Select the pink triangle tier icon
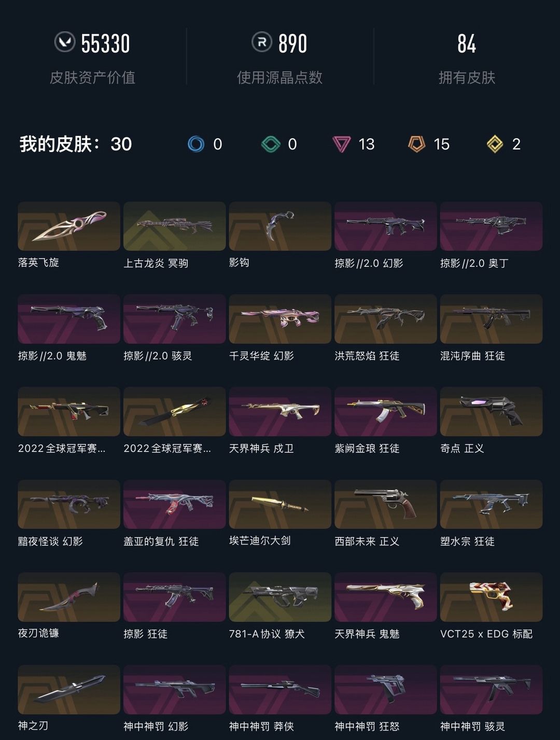 [341, 144]
